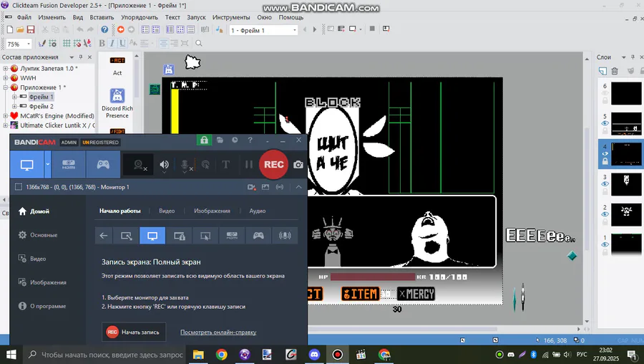Create a new layer in the Layers panel
Viewport: 644px width, 364px height.
pos(602,71)
